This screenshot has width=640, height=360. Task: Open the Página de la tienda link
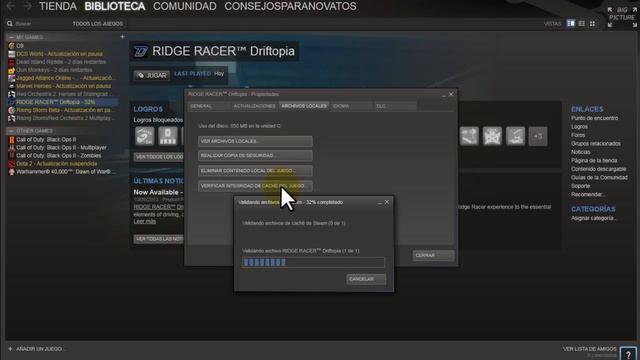click(594, 161)
